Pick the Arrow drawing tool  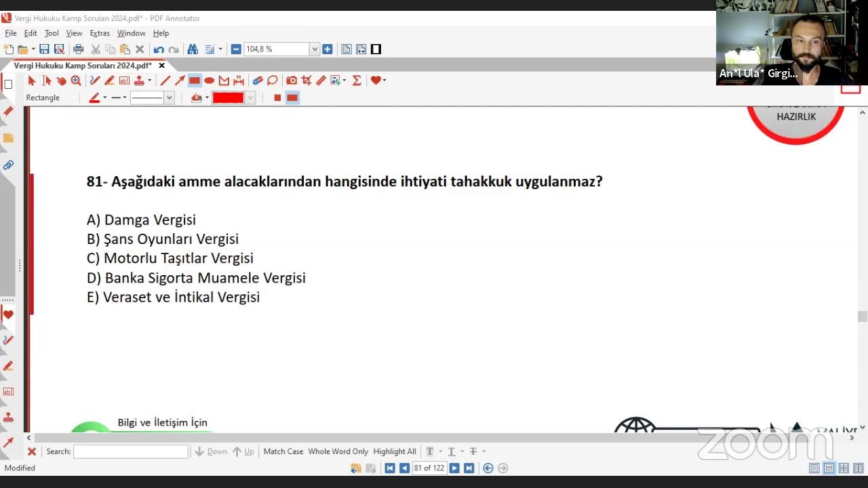pos(180,80)
